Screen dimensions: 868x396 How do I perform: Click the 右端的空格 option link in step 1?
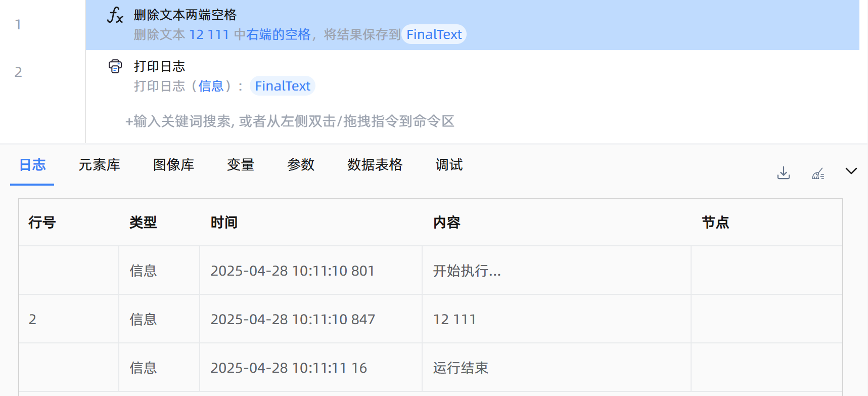pos(278,34)
